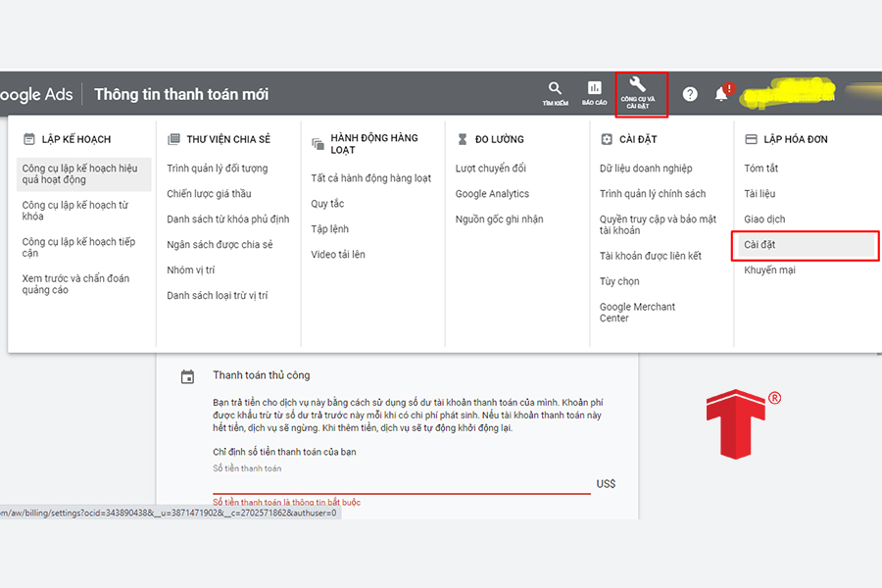Screen dimensions: 882x588
Task: Click the Cài đặt section gear icon
Action: click(x=607, y=139)
